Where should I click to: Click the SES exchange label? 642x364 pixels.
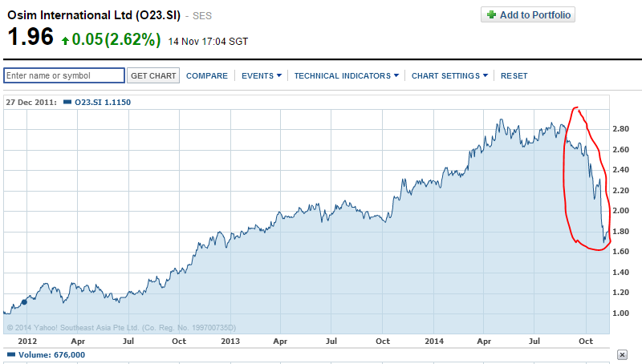pyautogui.click(x=202, y=16)
